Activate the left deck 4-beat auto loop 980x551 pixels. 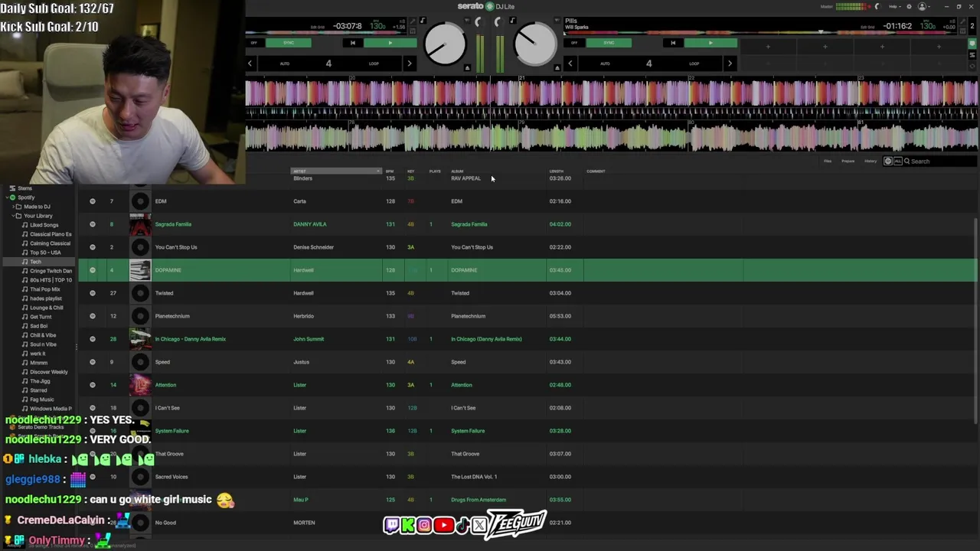click(328, 64)
